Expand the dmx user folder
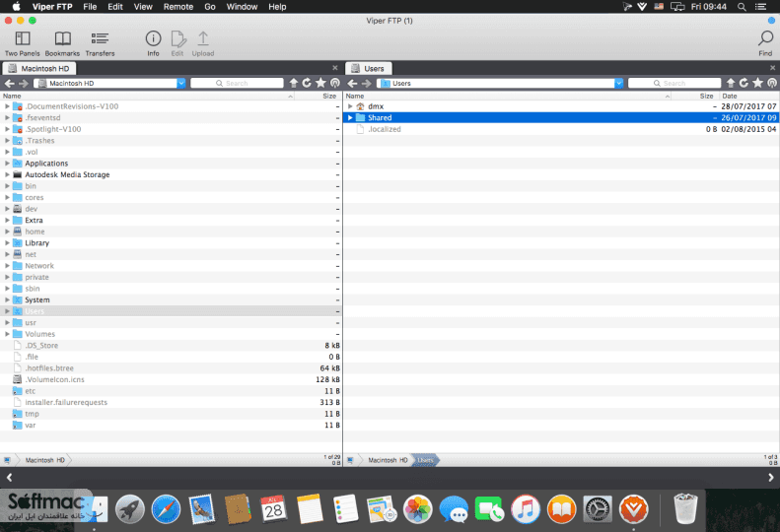This screenshot has height=532, width=780. coord(350,105)
